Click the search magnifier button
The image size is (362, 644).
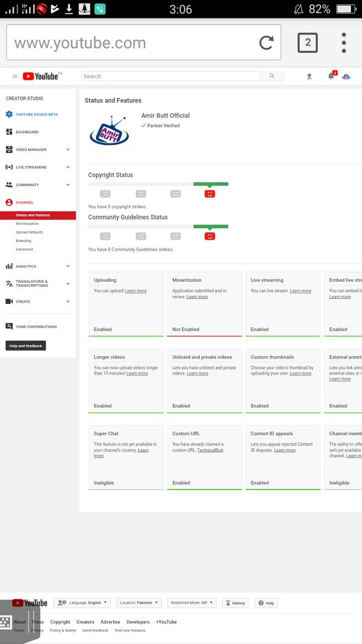(272, 76)
